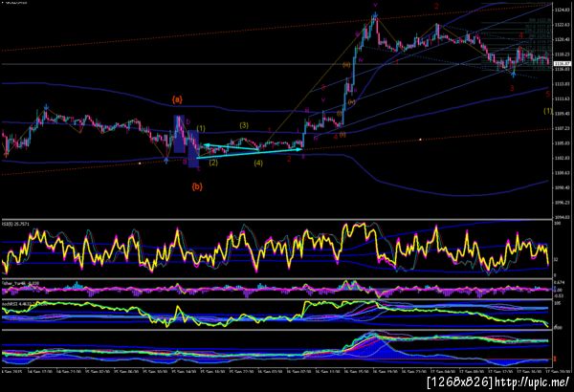574x392 pixels.
Task: Click the red 3 wave label below the blue arrow
Action: tap(512, 88)
